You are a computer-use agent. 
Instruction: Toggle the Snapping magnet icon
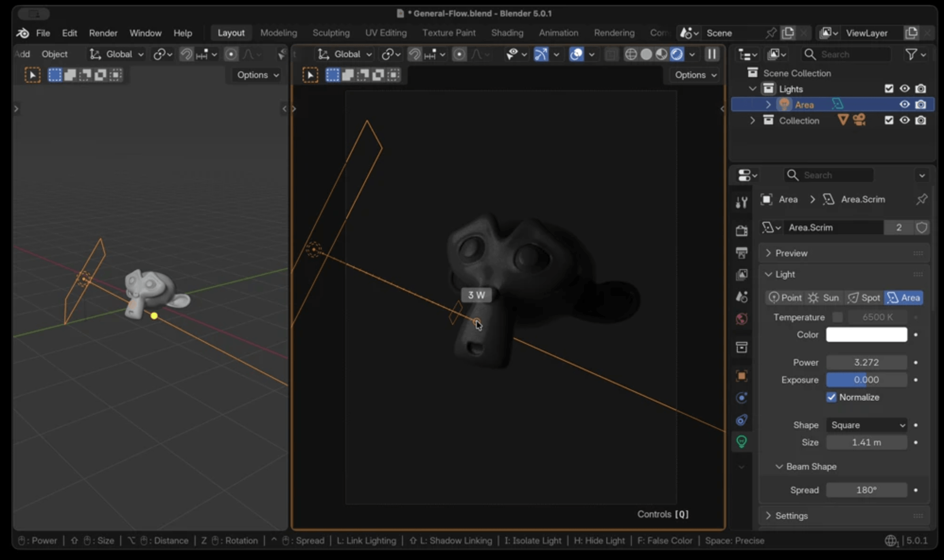pos(414,54)
